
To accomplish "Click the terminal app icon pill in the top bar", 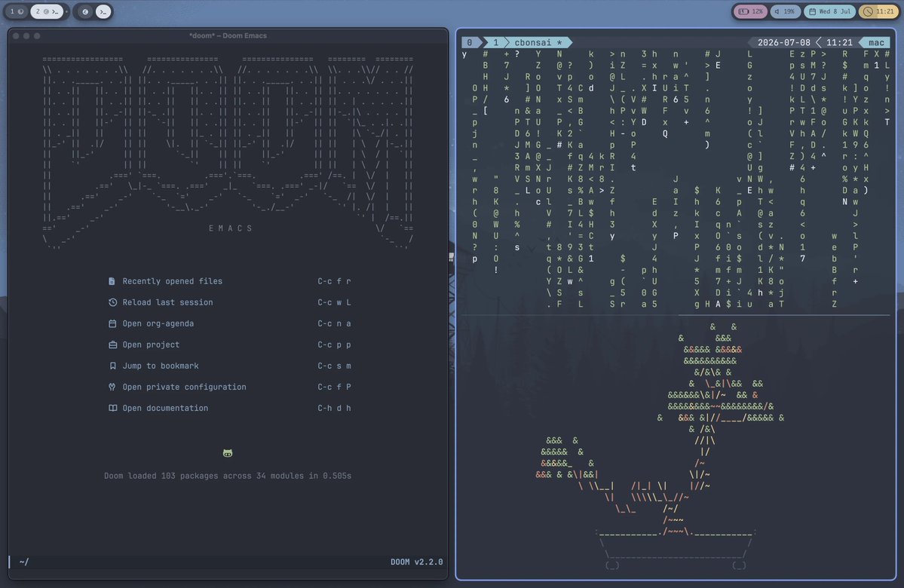I will 103,11.
